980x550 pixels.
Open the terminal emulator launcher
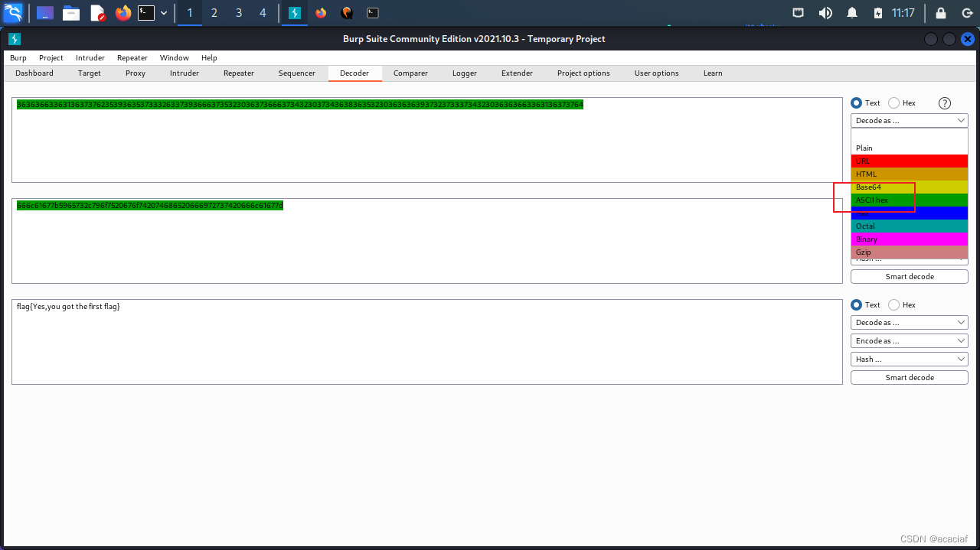pos(146,13)
